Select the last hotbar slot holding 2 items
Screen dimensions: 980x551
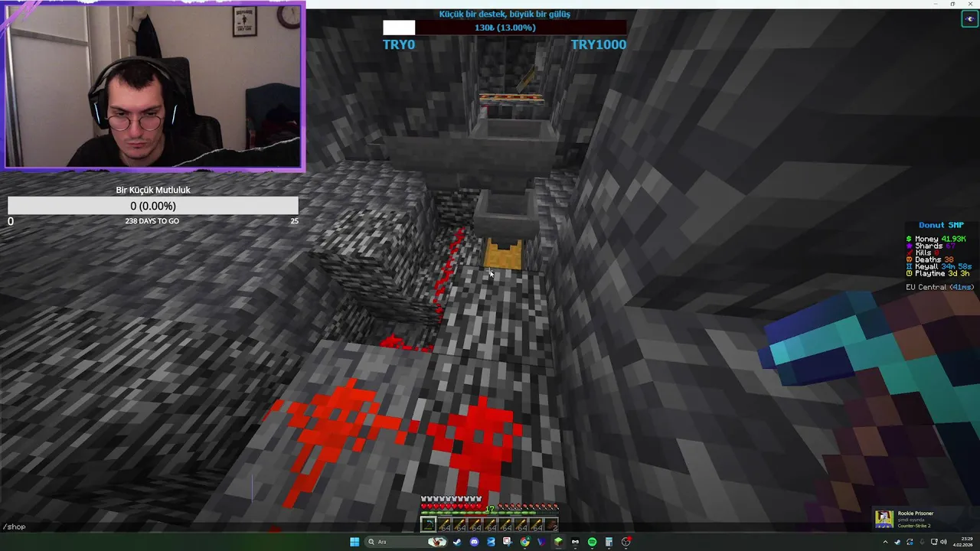pyautogui.click(x=551, y=524)
